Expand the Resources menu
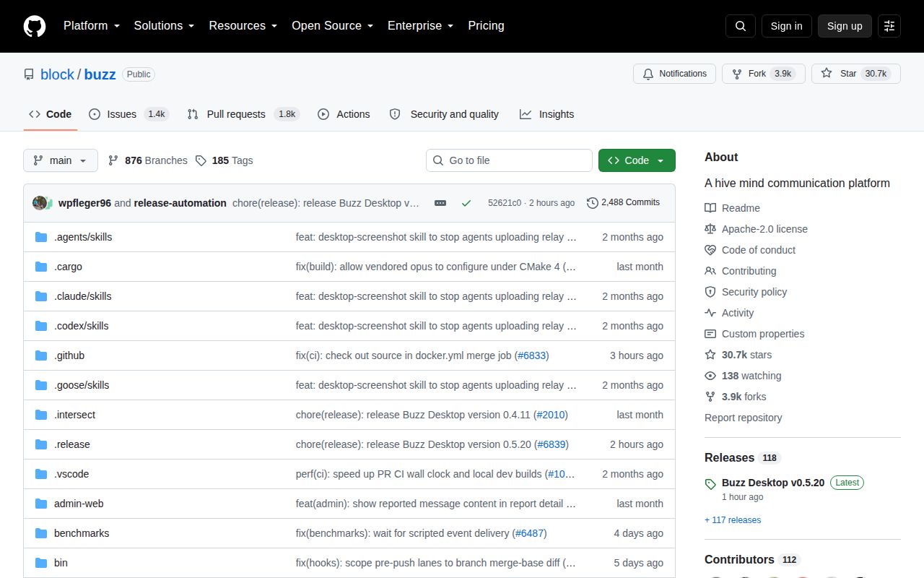Viewport: 924px width, 578px height. 243,26
